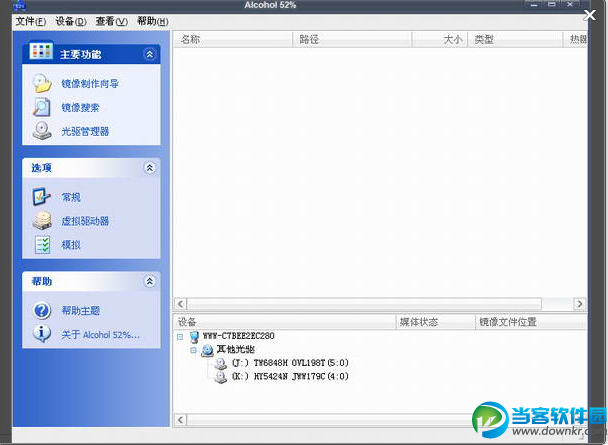Sort by 类型 column header

click(515, 39)
